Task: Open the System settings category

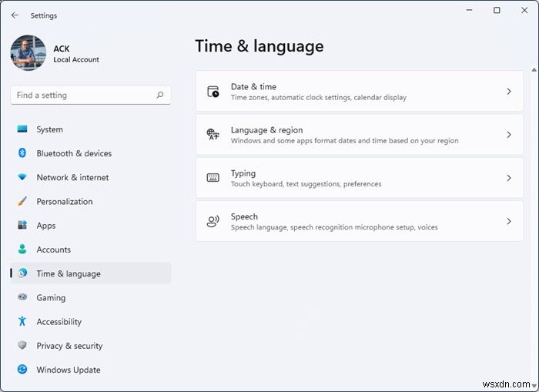Action: point(91,129)
